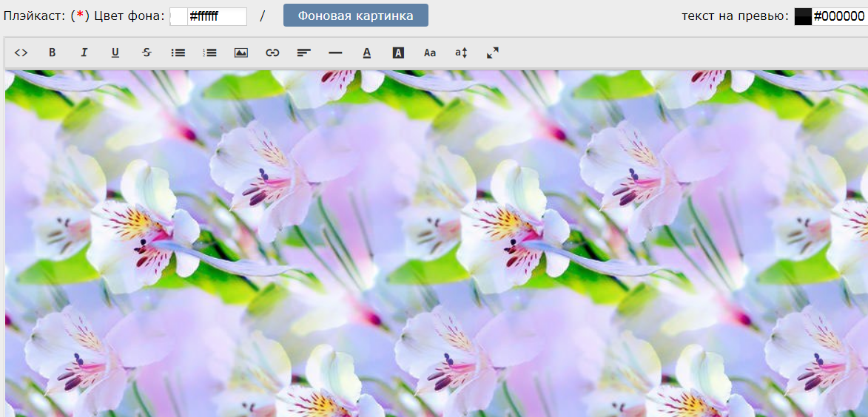Open the text color picker
This screenshot has width=868, height=417.
pos(366,52)
